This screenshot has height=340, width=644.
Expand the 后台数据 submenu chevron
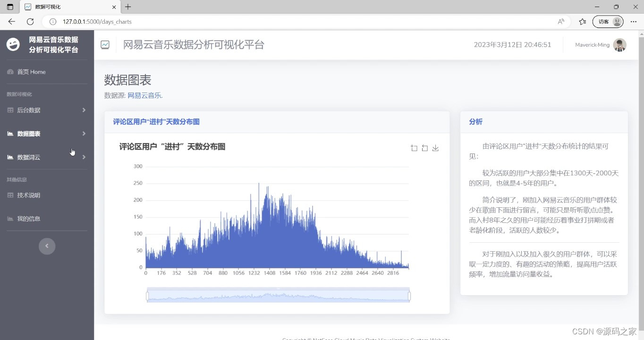tap(84, 110)
